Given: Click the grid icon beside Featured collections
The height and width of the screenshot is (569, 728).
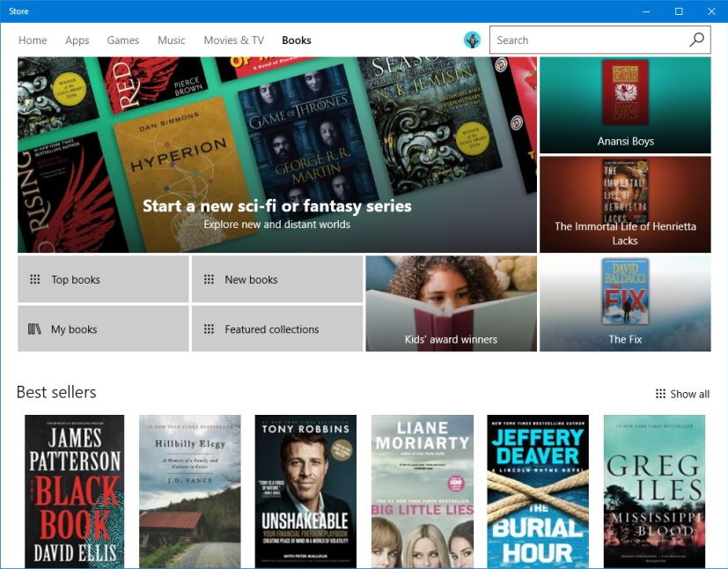Looking at the screenshot, I should (209, 329).
